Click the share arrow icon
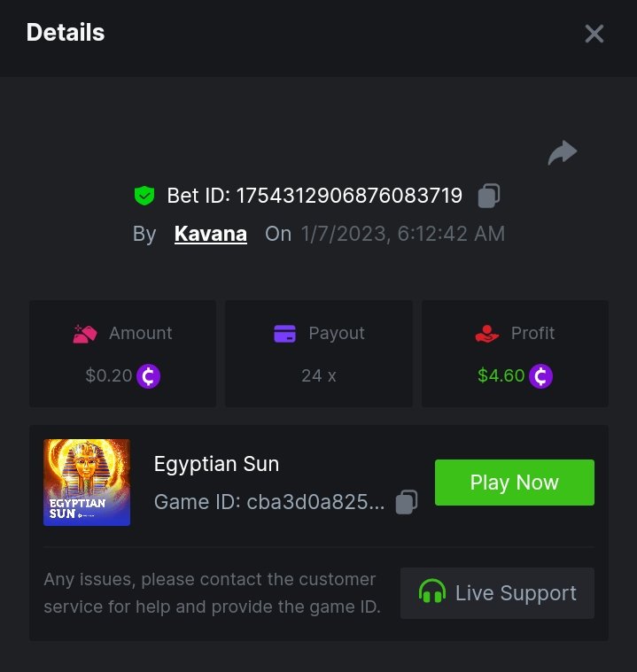Image resolution: width=637 pixels, height=672 pixels. [x=563, y=153]
